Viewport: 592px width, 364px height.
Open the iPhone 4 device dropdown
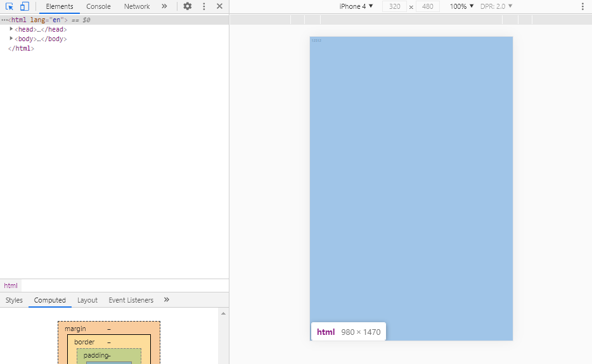pyautogui.click(x=356, y=6)
